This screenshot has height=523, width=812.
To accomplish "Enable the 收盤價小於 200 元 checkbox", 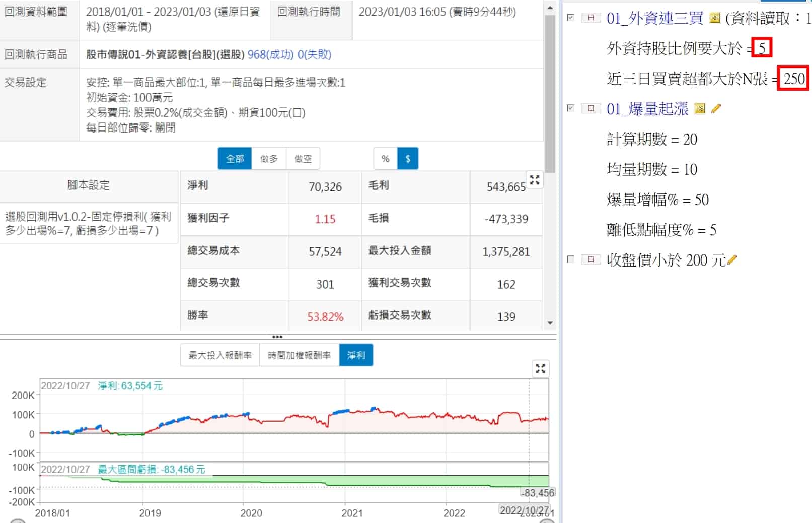I will (x=570, y=259).
